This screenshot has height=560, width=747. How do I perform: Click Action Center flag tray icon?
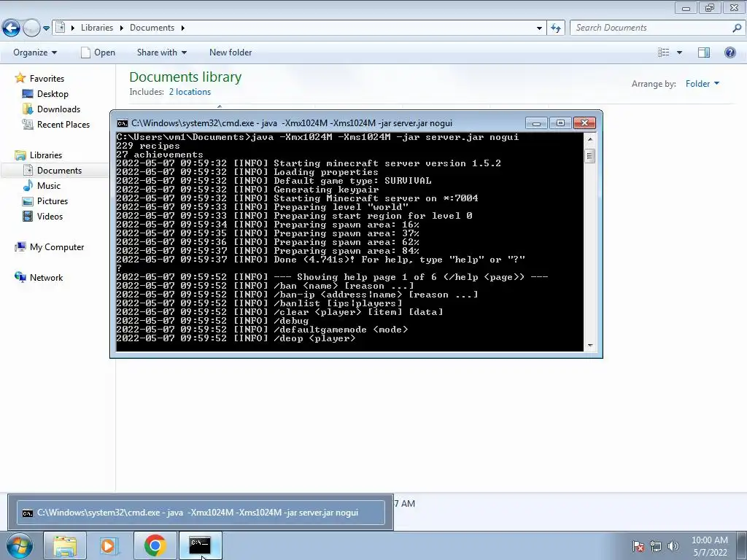(x=638, y=546)
